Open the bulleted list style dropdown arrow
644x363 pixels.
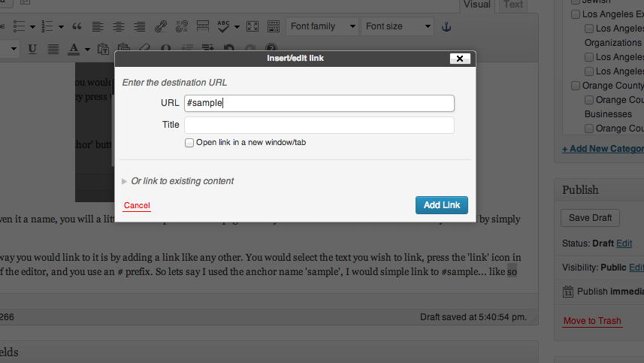tap(32, 27)
